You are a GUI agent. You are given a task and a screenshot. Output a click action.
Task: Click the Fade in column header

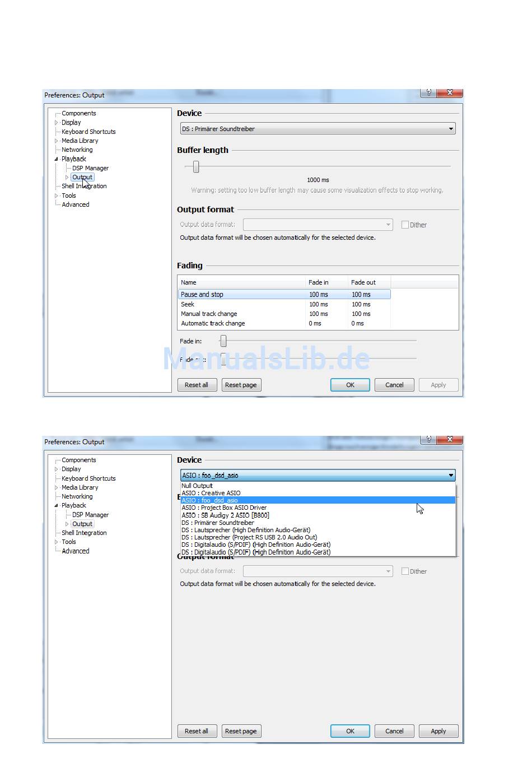(x=326, y=282)
